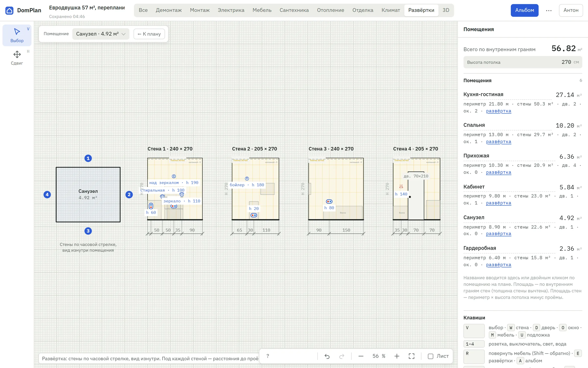588x368 pixels.
Task: Click the project title Евродвушка 57 м²
Action: click(x=87, y=8)
